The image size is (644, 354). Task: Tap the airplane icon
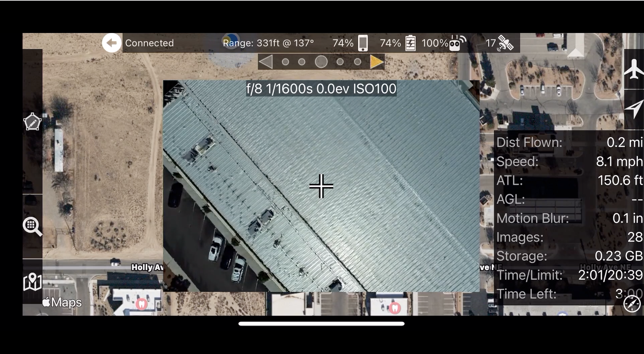tap(634, 69)
